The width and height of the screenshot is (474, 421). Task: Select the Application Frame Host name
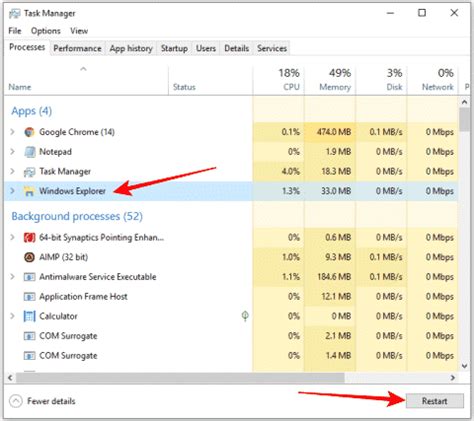coord(83,296)
